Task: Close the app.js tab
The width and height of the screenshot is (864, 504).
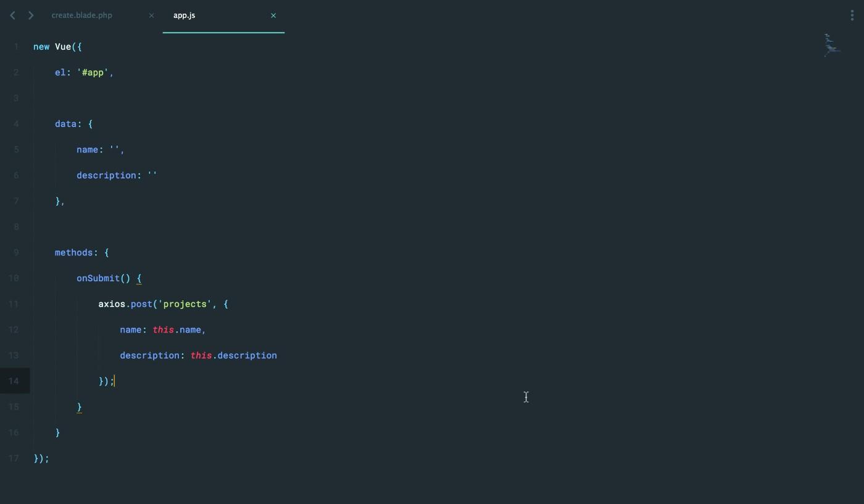Action: (x=273, y=15)
